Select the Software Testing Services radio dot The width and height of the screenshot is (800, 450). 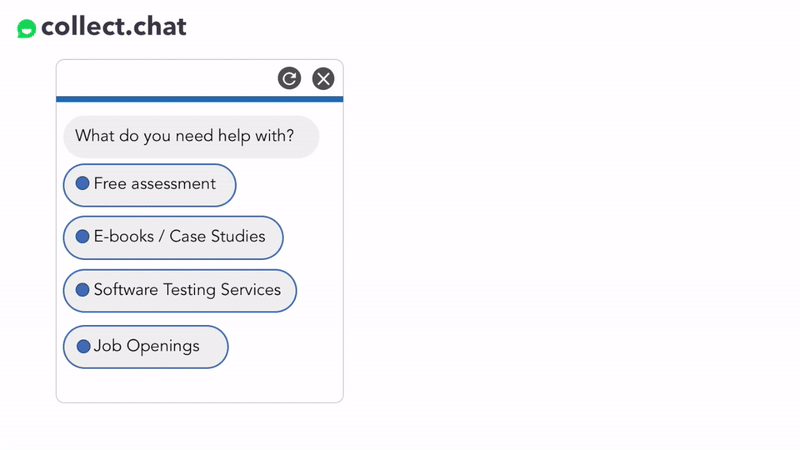pos(83,290)
